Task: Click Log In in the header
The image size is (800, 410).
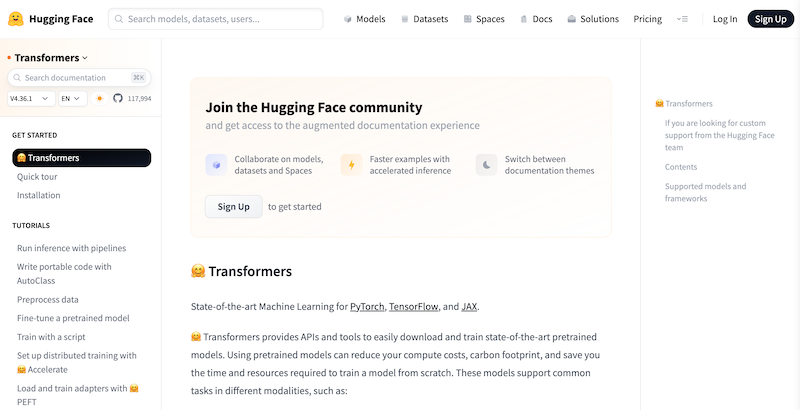Action: [x=725, y=19]
